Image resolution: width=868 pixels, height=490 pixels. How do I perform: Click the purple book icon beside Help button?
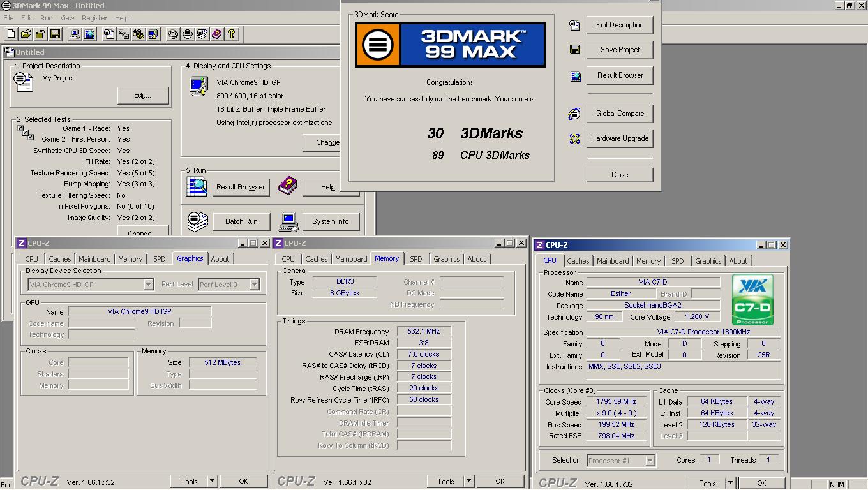pos(288,186)
